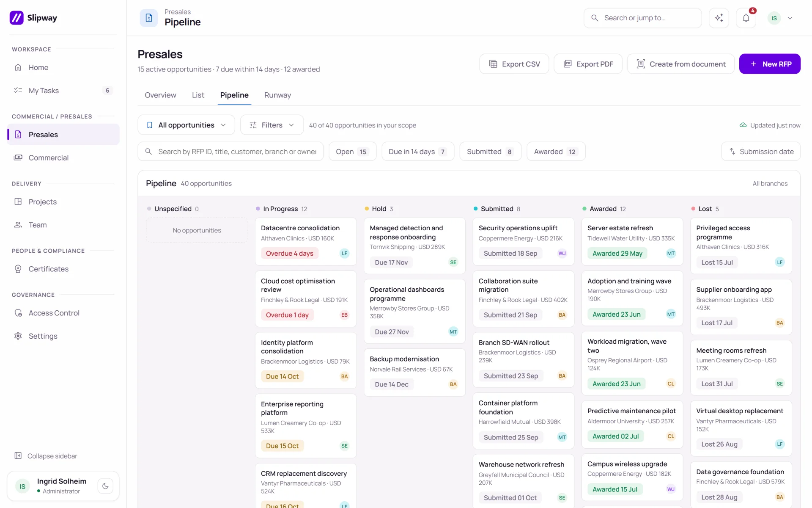Toggle the Awarded filter chip

point(556,152)
